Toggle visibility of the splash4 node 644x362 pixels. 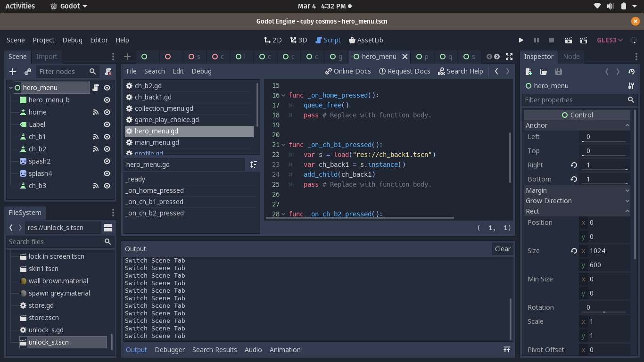[107, 173]
